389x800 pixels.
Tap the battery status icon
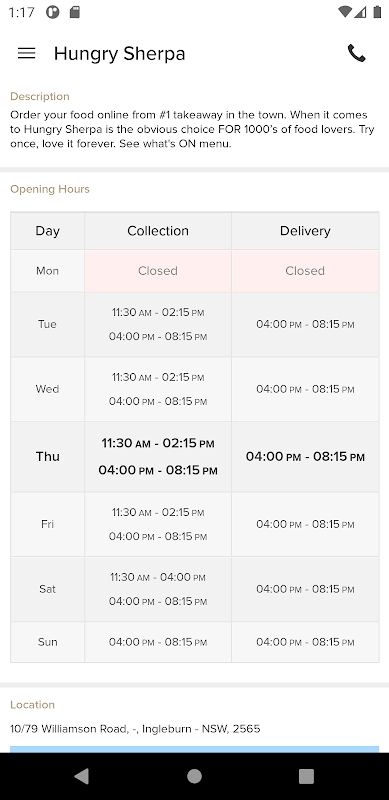[x=377, y=12]
